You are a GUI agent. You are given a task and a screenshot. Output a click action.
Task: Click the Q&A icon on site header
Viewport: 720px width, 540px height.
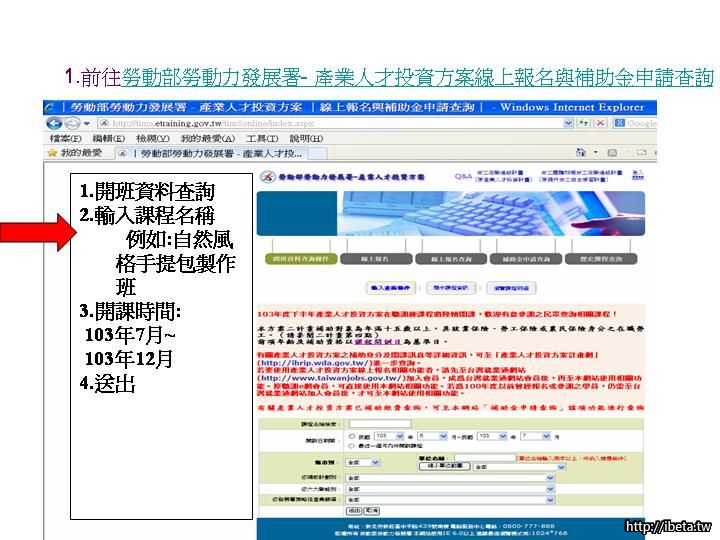(x=463, y=176)
